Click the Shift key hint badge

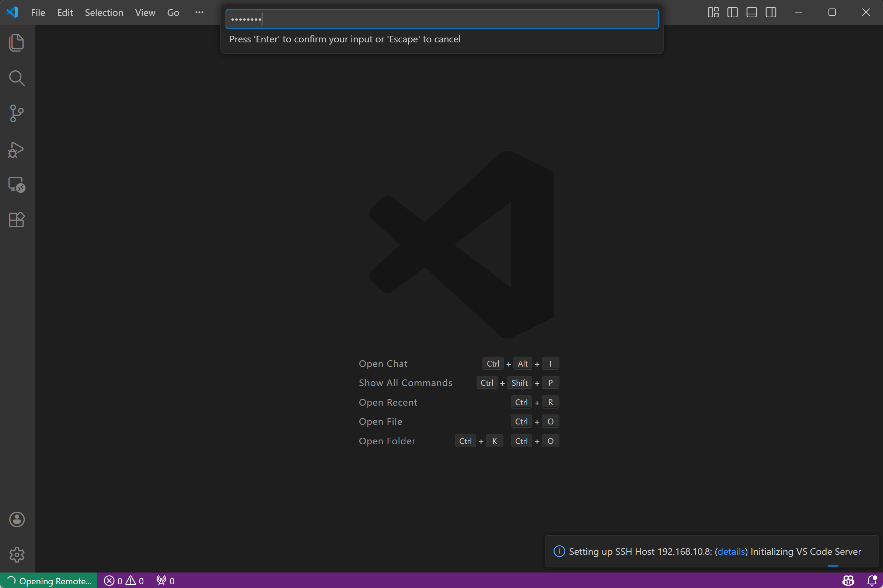(x=520, y=382)
